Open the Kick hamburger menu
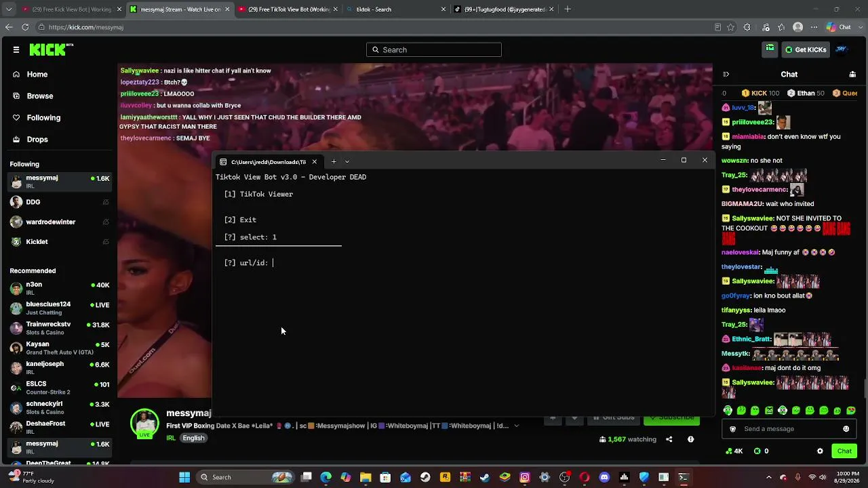 click(x=16, y=49)
